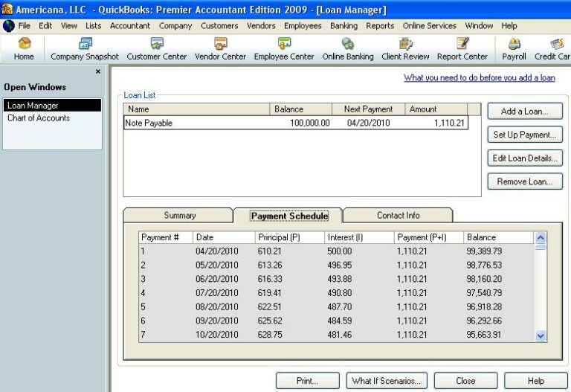Click the Interest (I) column header
571x392 pixels.
tap(359, 237)
